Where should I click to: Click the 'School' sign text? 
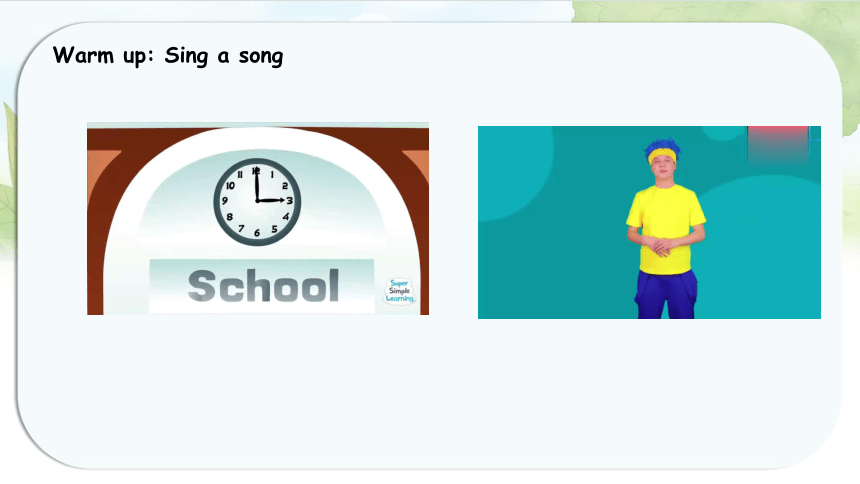coord(263,285)
